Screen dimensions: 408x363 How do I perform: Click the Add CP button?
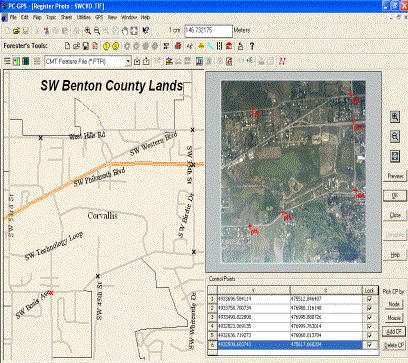pyautogui.click(x=394, y=332)
